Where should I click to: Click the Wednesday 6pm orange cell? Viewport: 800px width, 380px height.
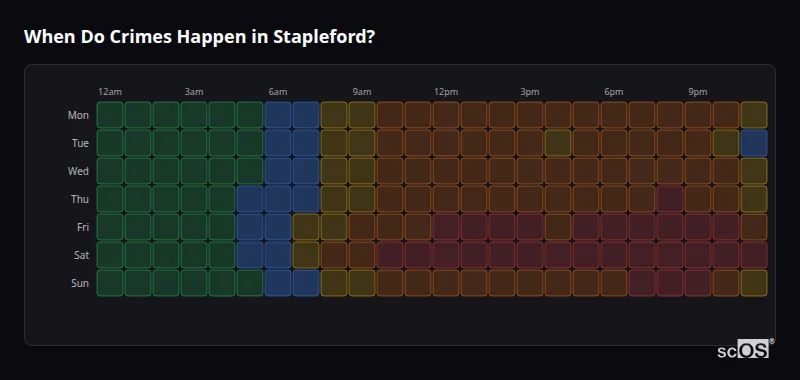(614, 171)
